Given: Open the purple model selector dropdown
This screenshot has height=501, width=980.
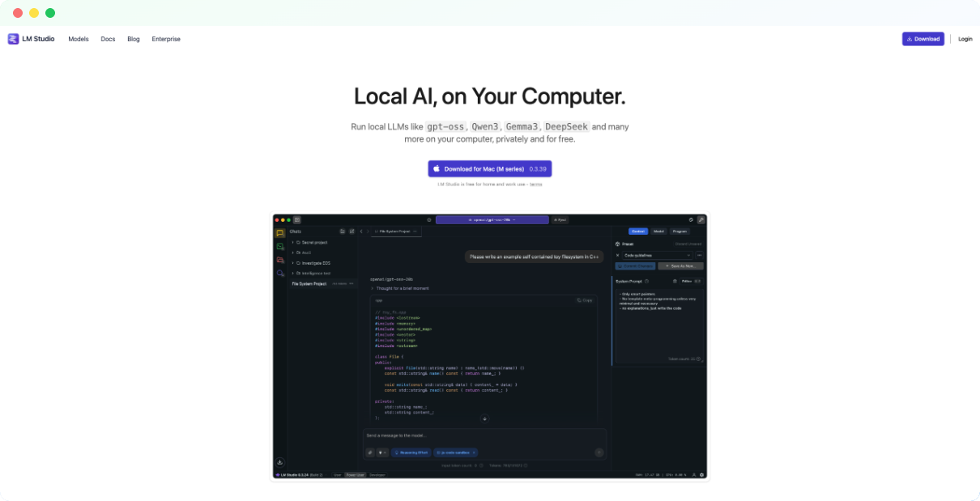Looking at the screenshot, I should click(492, 219).
